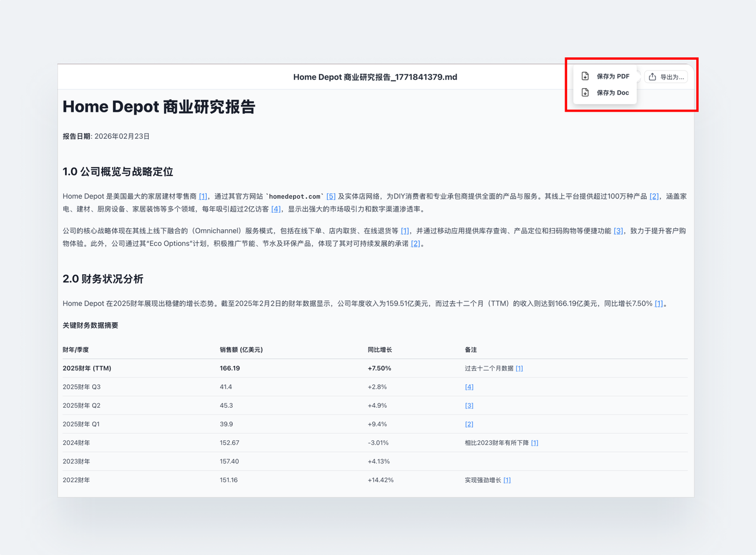This screenshot has height=555, width=756.
Task: Open citation [1] after 家居建材零售商
Action: tap(203, 196)
